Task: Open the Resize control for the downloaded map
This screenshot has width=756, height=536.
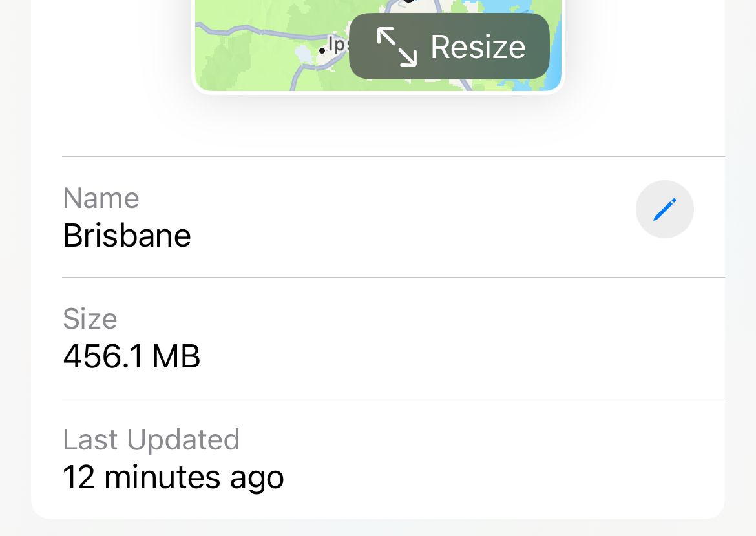Action: tap(450, 46)
